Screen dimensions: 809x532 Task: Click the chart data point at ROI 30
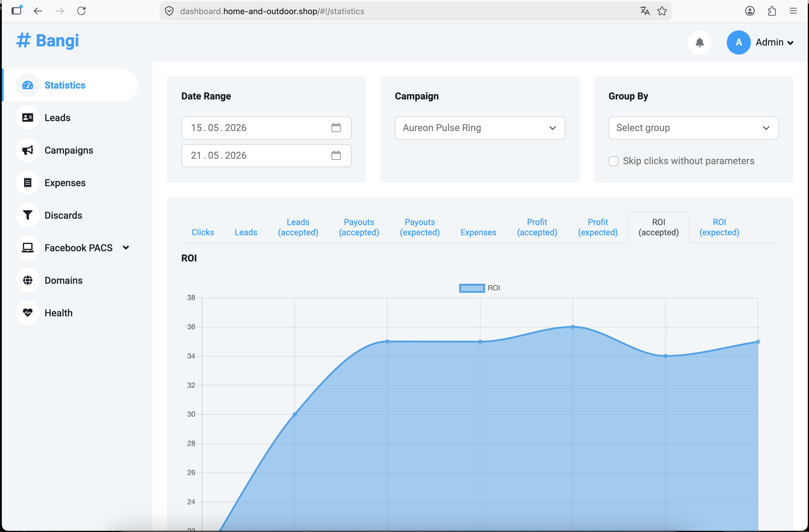(x=294, y=415)
